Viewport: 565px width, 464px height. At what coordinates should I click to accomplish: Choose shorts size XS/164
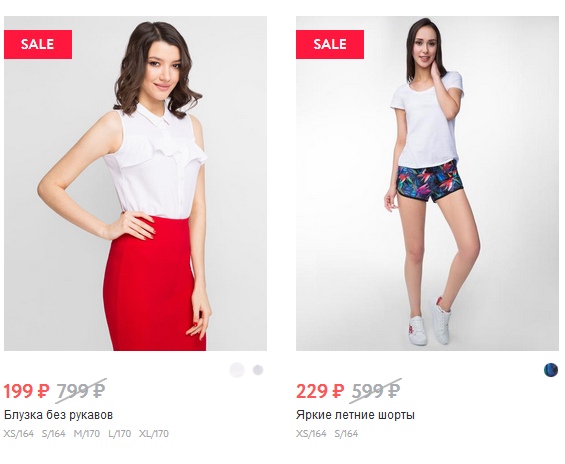pos(311,433)
